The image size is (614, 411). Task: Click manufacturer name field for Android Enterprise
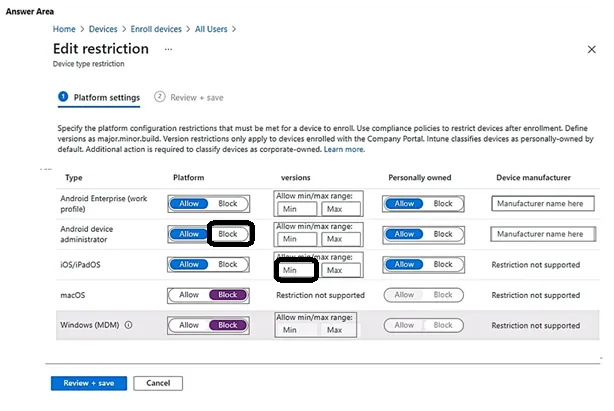coord(543,204)
